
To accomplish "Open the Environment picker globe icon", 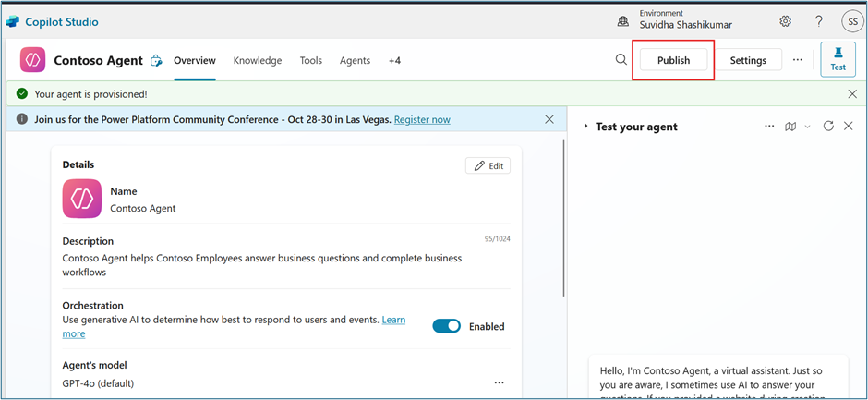I will point(623,21).
